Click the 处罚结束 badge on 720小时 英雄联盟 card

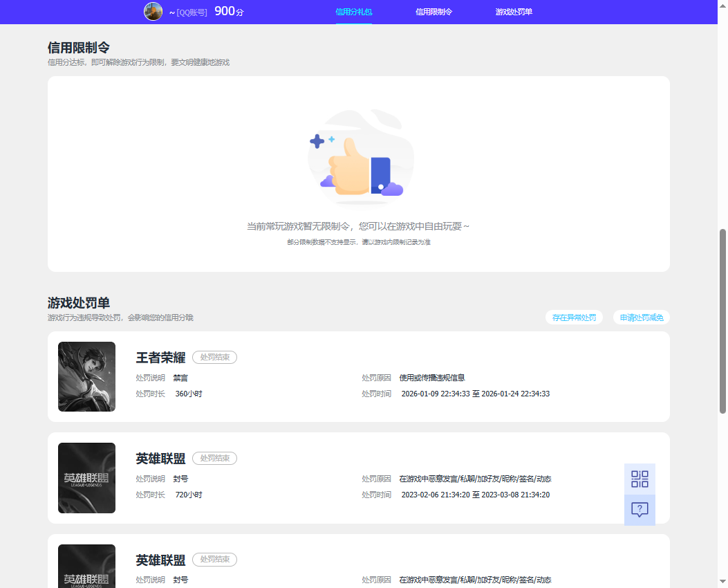click(214, 459)
